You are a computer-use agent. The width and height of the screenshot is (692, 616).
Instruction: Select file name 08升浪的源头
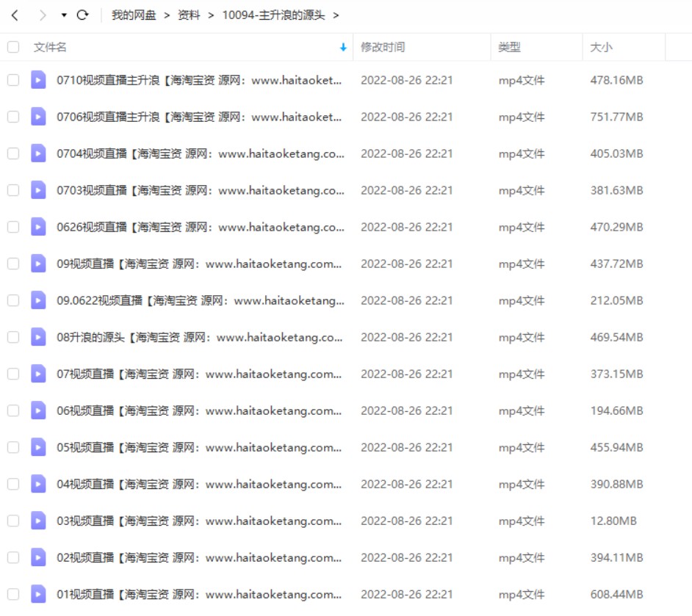[200, 337]
